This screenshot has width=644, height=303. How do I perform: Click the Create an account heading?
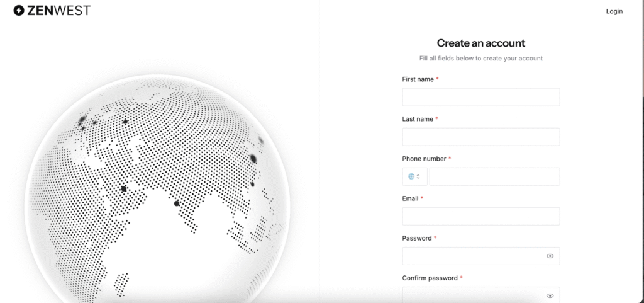click(481, 43)
